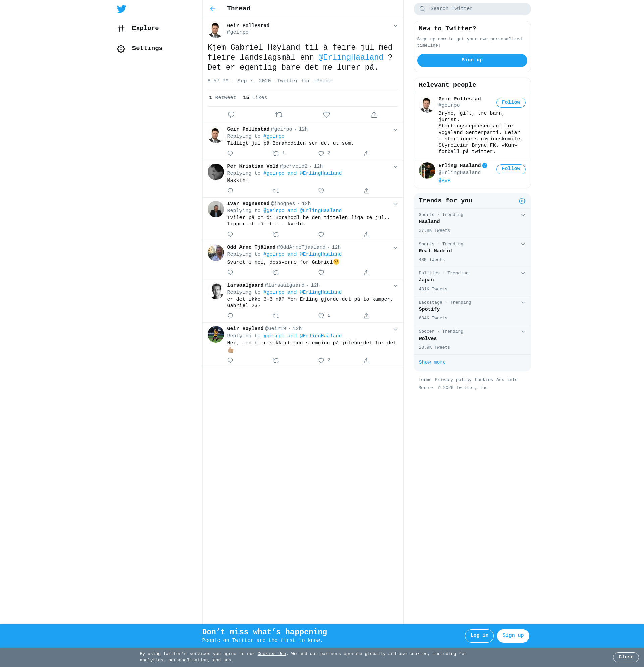Close the cookies notice
This screenshot has height=667, width=644.
coord(626,657)
